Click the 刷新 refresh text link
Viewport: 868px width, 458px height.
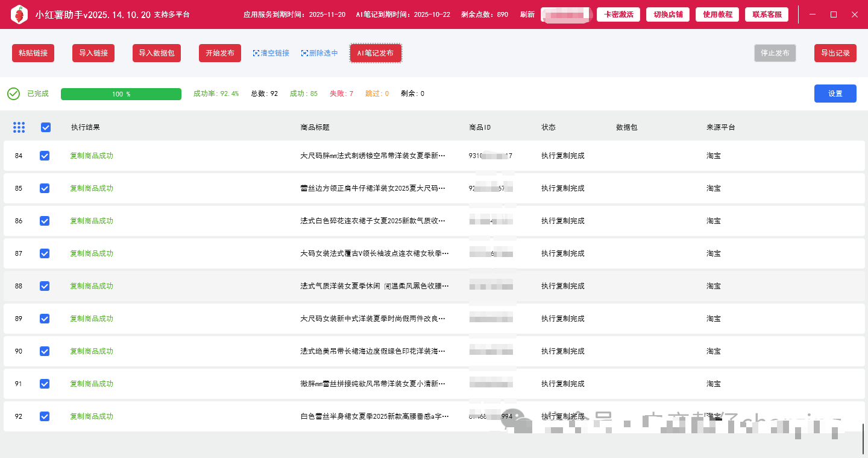tap(527, 14)
